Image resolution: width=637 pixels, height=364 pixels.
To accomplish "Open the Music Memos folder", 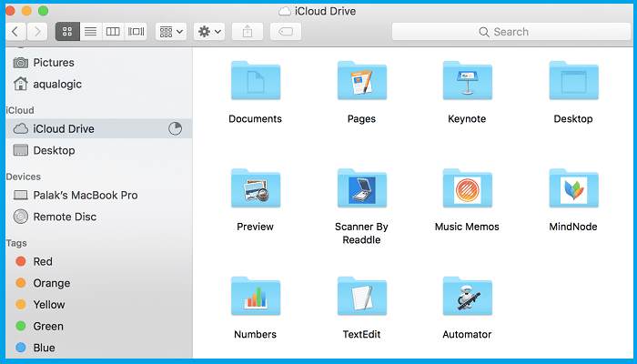I will 467,188.
